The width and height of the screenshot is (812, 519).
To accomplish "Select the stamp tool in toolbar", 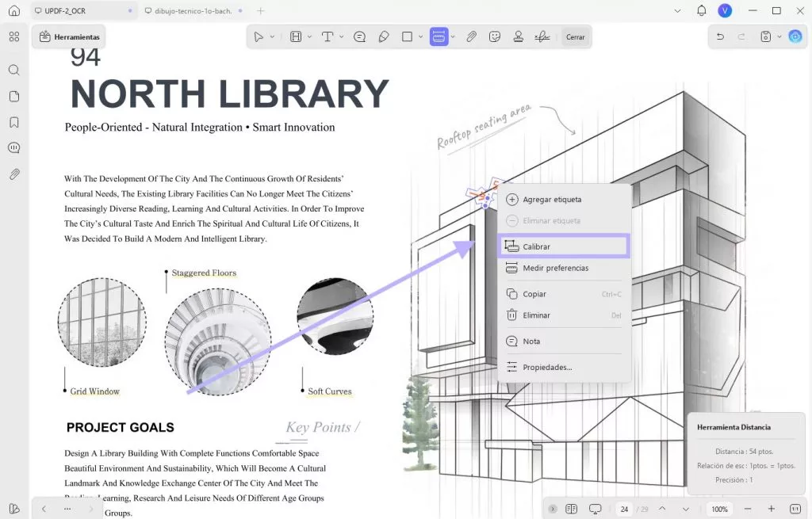I will coord(519,36).
